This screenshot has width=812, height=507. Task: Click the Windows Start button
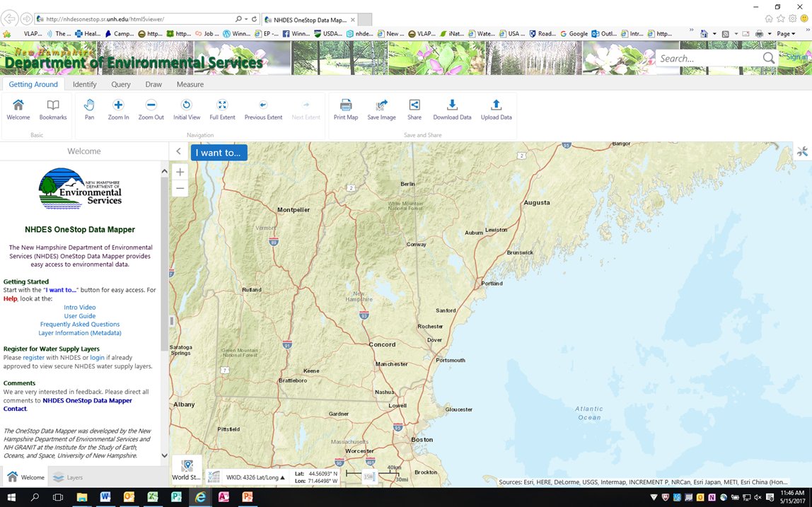(x=11, y=497)
